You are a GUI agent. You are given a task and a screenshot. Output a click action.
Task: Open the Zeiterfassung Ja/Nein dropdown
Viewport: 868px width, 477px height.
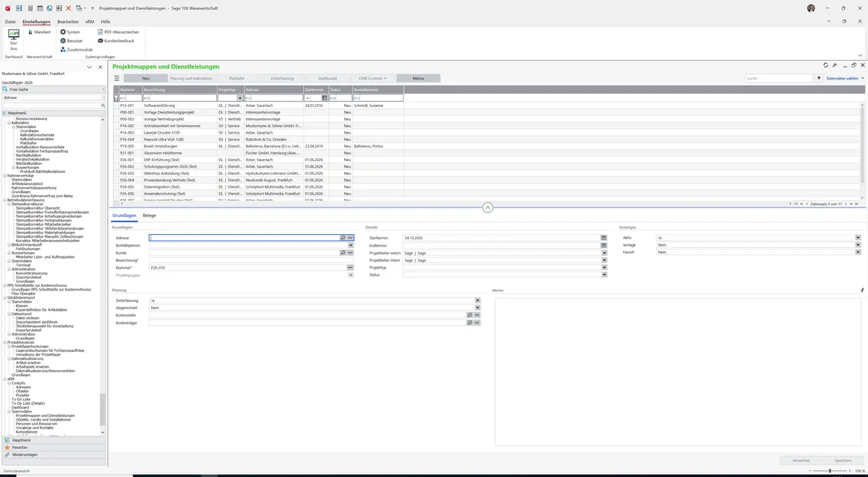coord(477,300)
